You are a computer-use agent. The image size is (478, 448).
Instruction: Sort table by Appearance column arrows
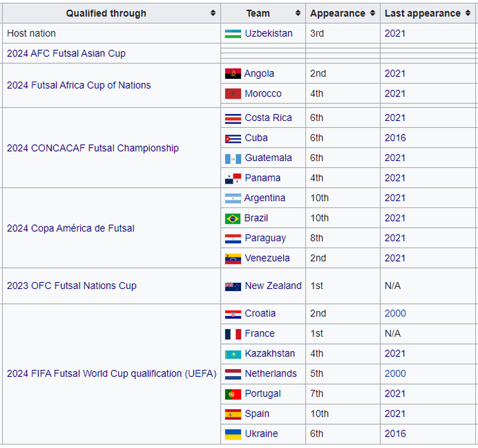point(372,13)
